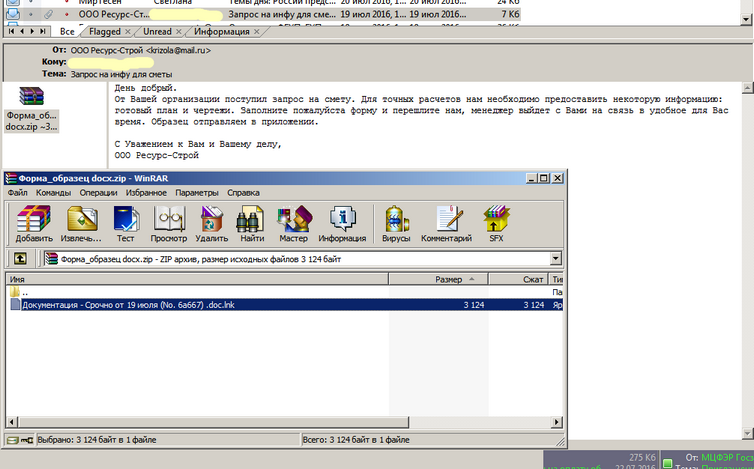The height and width of the screenshot is (469, 754).
Task: Click the WinRAR horizontal scrollbar thumb
Action: point(214,422)
